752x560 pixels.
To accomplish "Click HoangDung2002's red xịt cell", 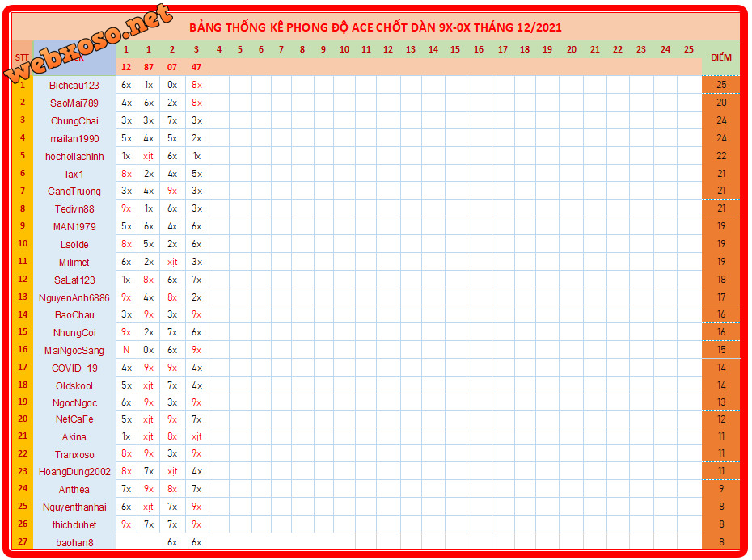I will (172, 472).
